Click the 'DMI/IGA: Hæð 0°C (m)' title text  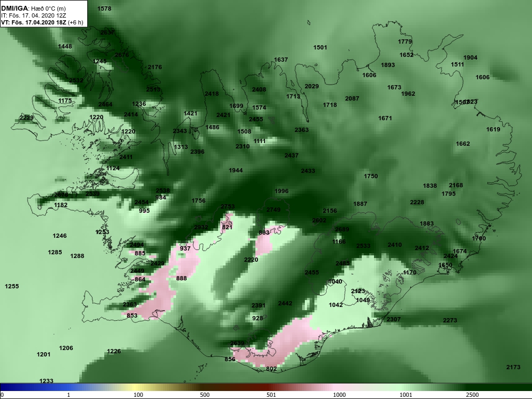(x=33, y=9)
